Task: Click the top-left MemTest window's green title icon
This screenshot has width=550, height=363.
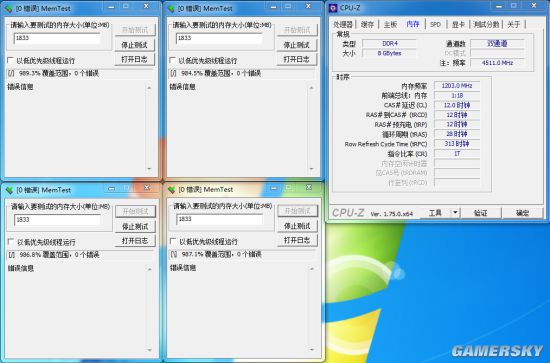Action: (9, 8)
